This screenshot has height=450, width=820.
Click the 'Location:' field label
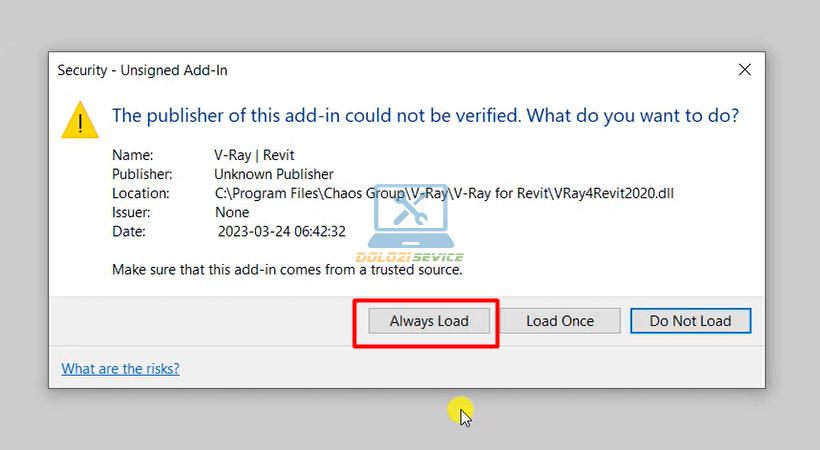pos(141,193)
